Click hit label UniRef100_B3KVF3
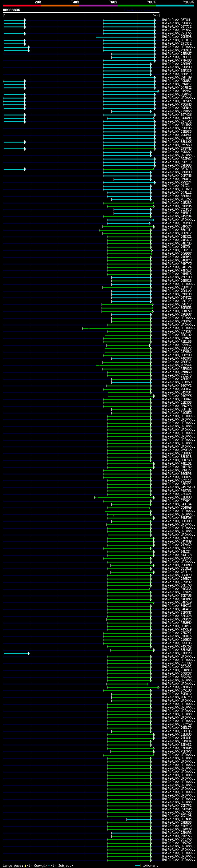 [x=177, y=287]
